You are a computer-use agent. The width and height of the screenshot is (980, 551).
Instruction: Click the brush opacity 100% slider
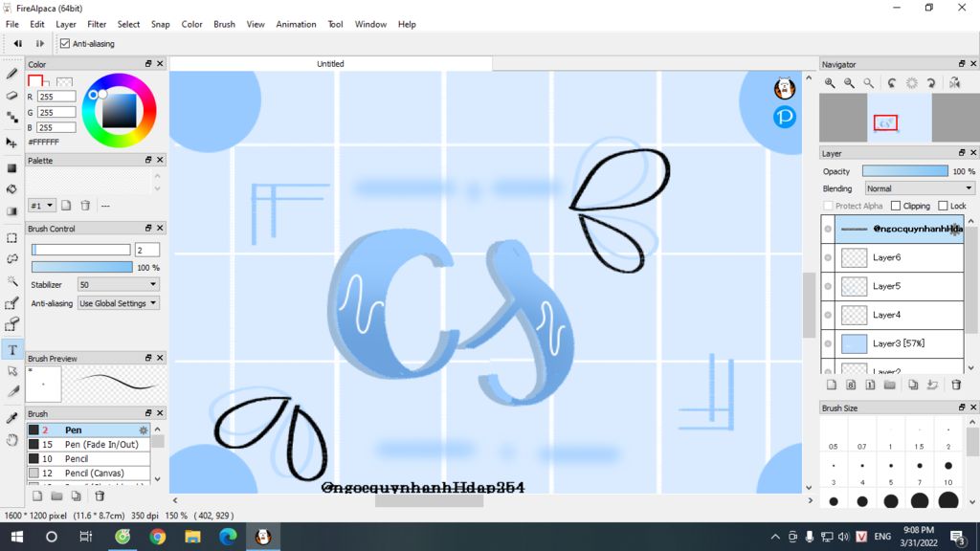click(82, 268)
